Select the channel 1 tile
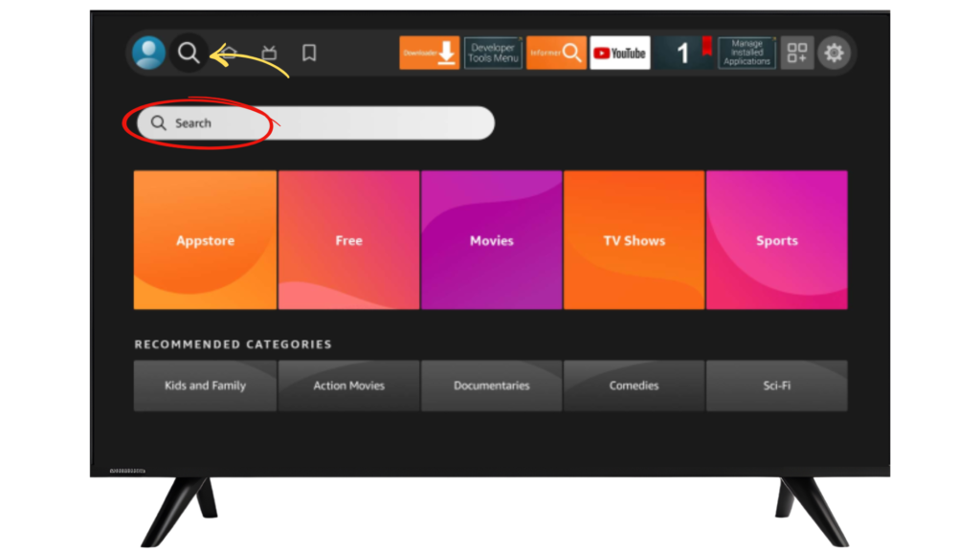Viewport: 980px width, 551px height. [684, 53]
